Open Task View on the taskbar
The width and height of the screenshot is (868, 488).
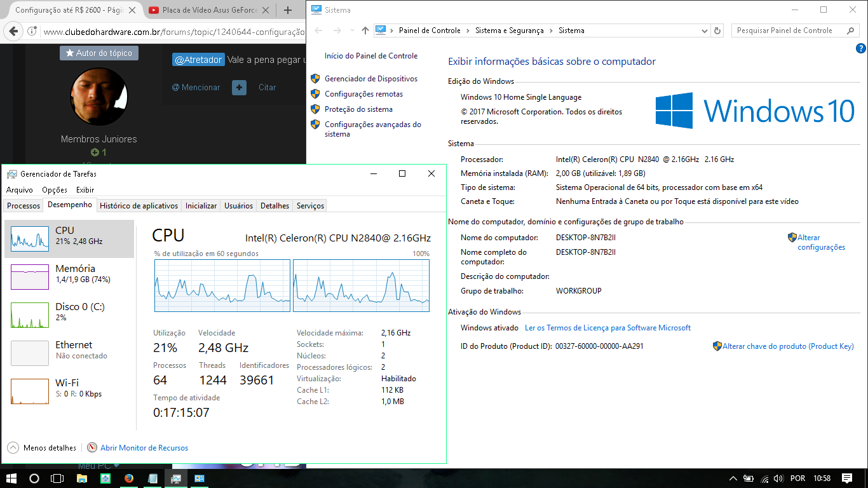[57, 478]
